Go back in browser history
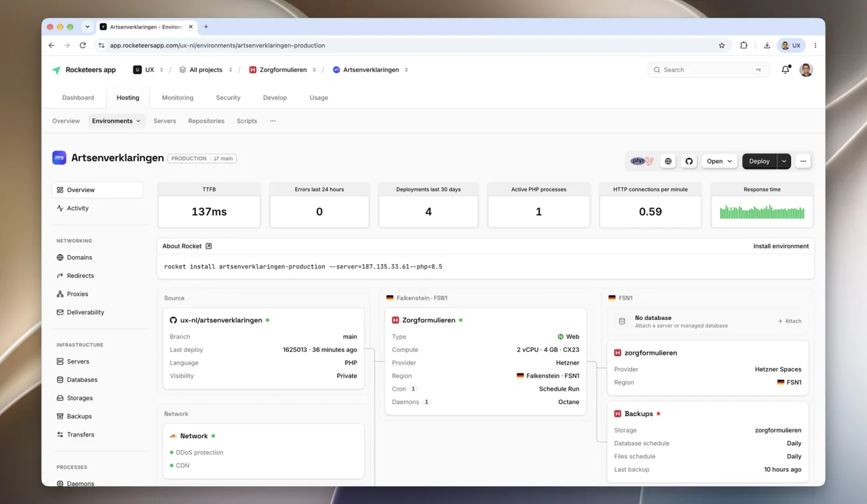The height and width of the screenshot is (504, 867). [51, 45]
